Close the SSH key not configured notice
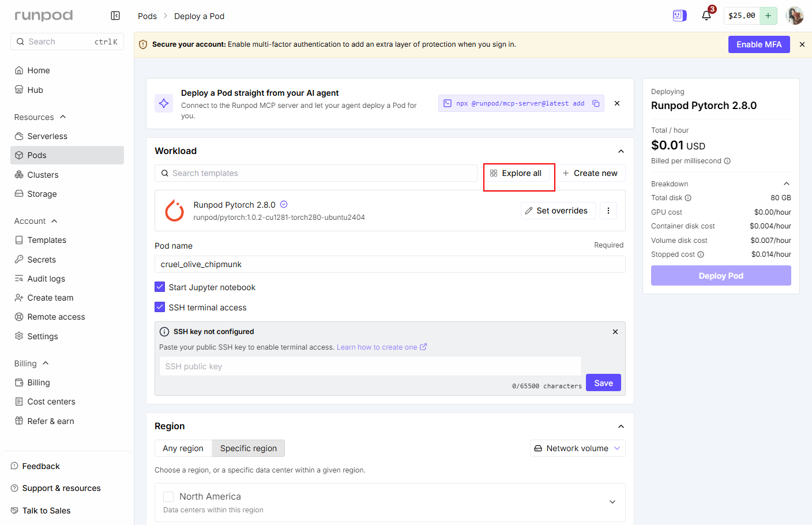 click(615, 332)
